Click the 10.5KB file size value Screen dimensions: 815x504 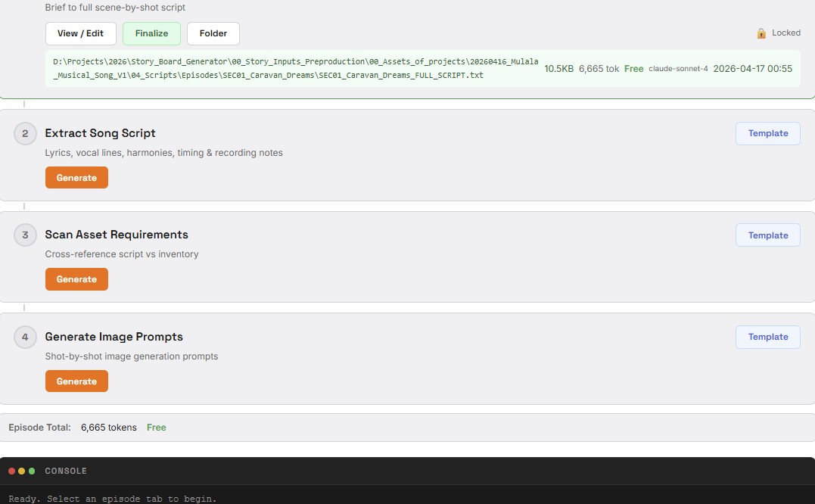coord(558,69)
